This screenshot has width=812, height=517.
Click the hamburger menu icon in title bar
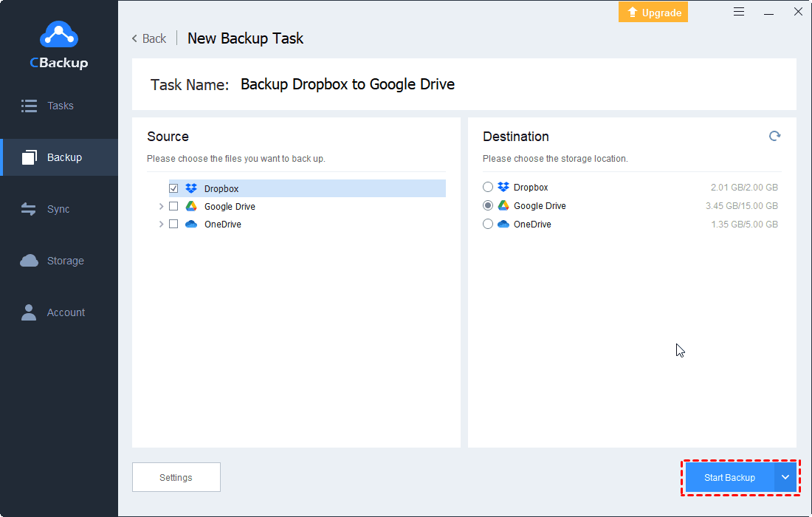[739, 12]
